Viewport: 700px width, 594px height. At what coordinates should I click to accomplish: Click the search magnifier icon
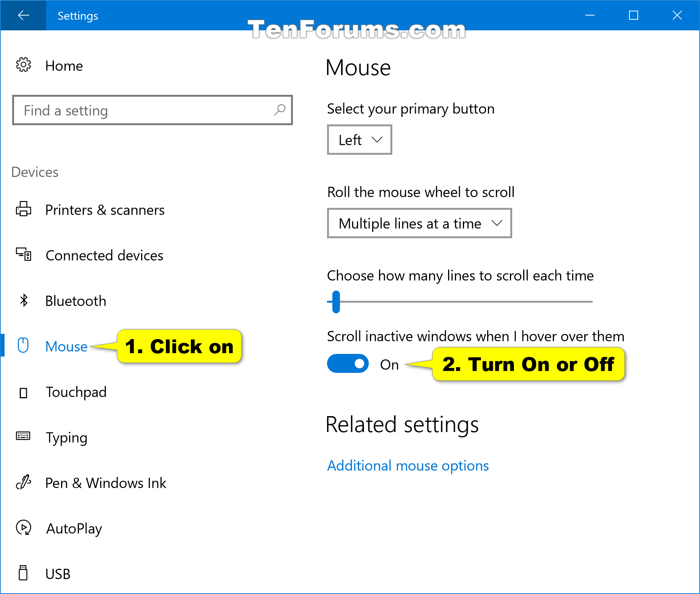pos(279,110)
